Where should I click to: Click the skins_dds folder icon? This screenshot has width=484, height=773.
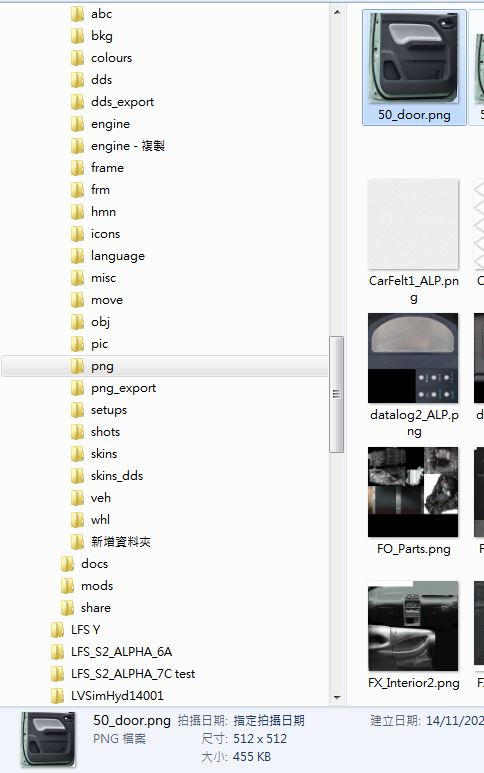[x=77, y=476]
